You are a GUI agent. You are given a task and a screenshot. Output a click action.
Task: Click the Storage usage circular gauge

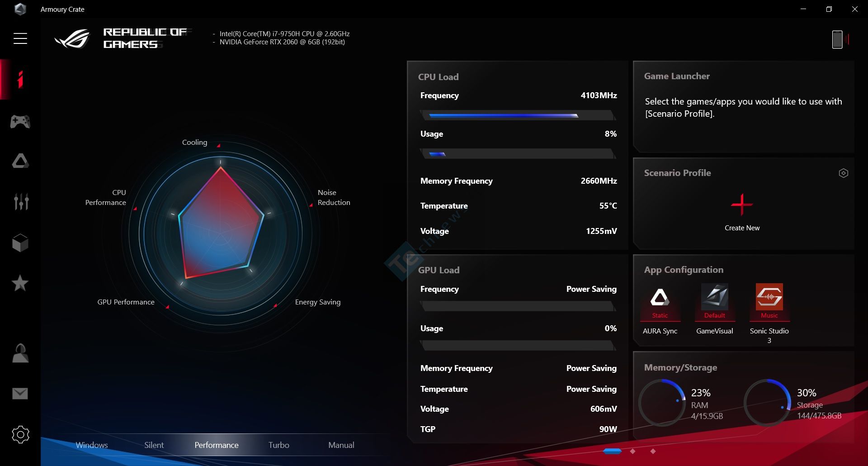coord(768,403)
